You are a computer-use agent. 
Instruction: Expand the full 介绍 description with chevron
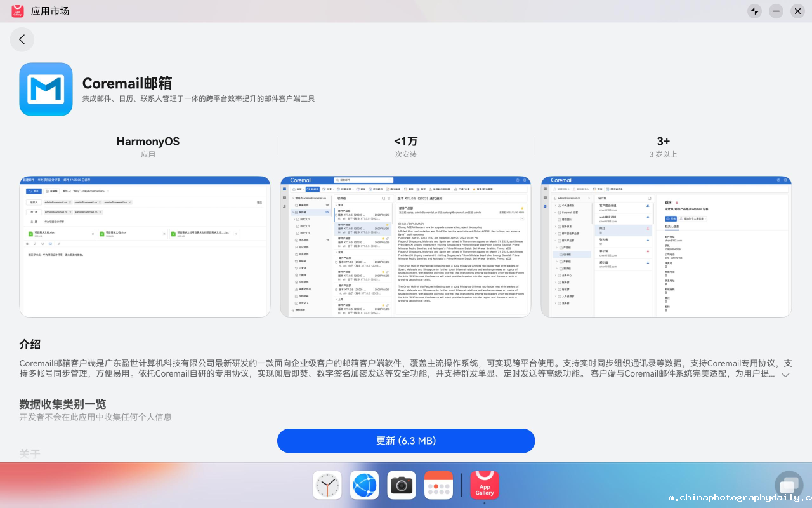click(x=785, y=375)
